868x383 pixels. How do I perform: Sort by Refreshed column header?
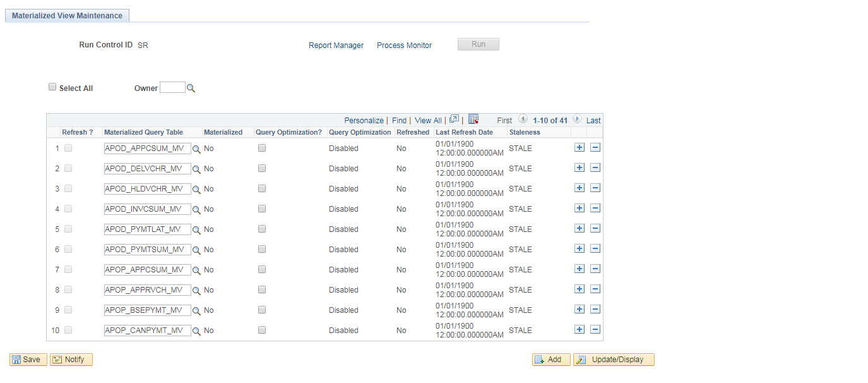point(413,133)
